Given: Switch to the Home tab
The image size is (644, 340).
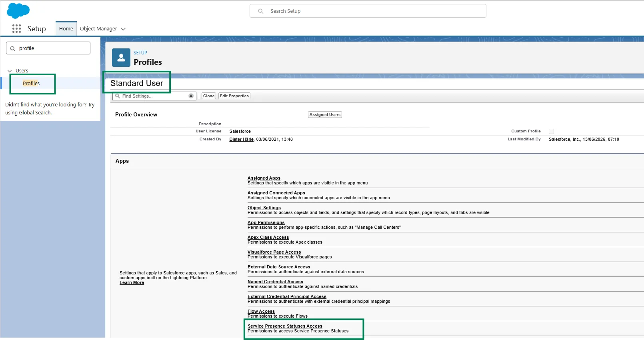Looking at the screenshot, I should pos(66,28).
